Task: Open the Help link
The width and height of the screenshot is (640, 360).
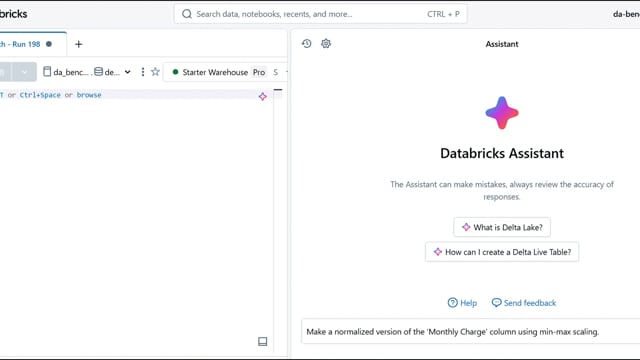Action: (x=462, y=303)
